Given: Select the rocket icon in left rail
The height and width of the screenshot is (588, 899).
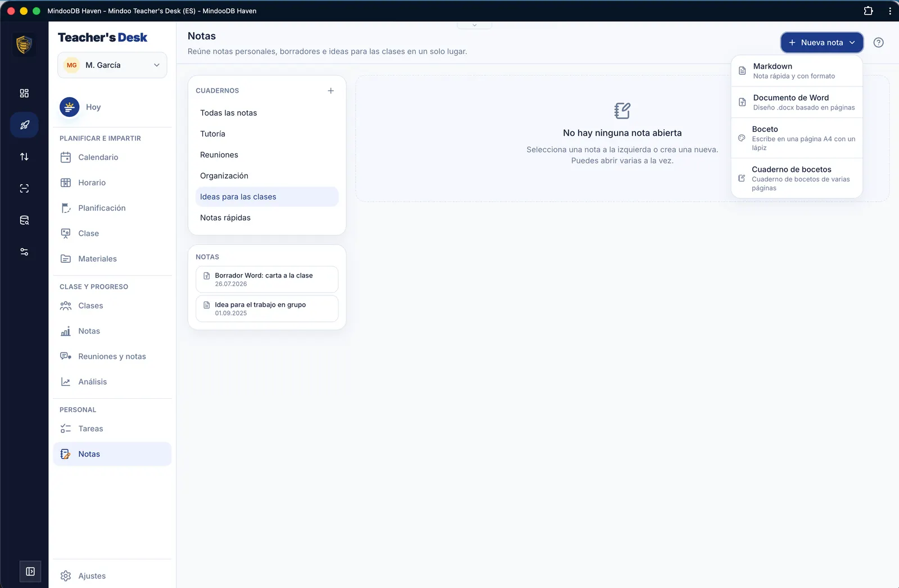Looking at the screenshot, I should pyautogui.click(x=24, y=125).
